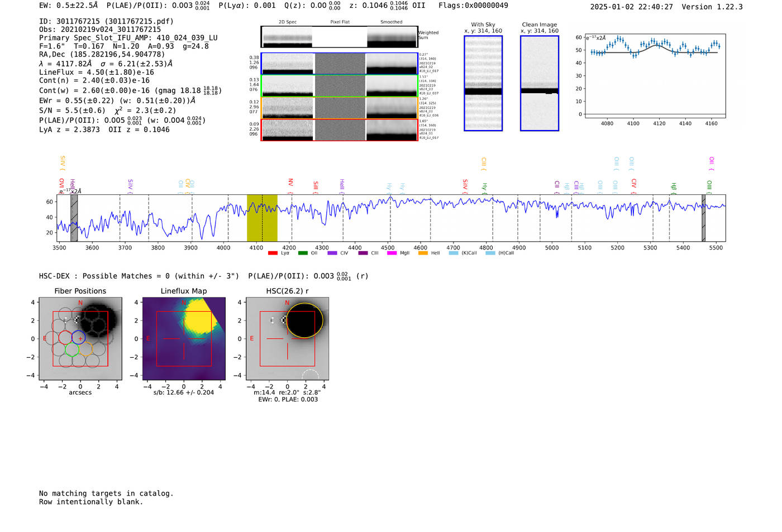
Task: Click the RA,Dec coordinates line
Action: pos(102,54)
